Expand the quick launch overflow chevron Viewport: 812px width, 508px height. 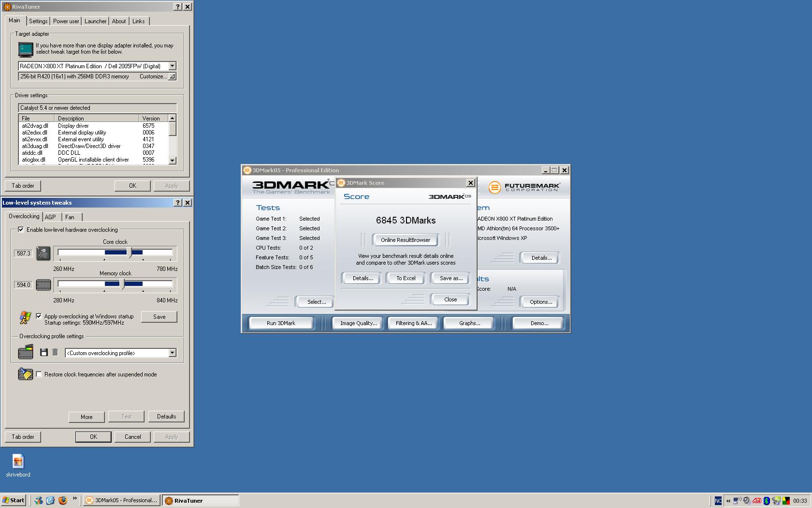74,498
